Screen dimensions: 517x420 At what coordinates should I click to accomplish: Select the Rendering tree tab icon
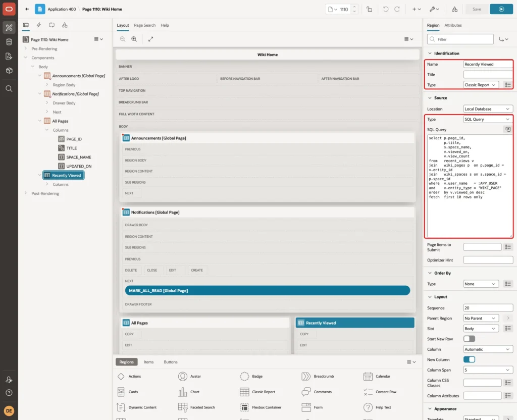click(26, 25)
